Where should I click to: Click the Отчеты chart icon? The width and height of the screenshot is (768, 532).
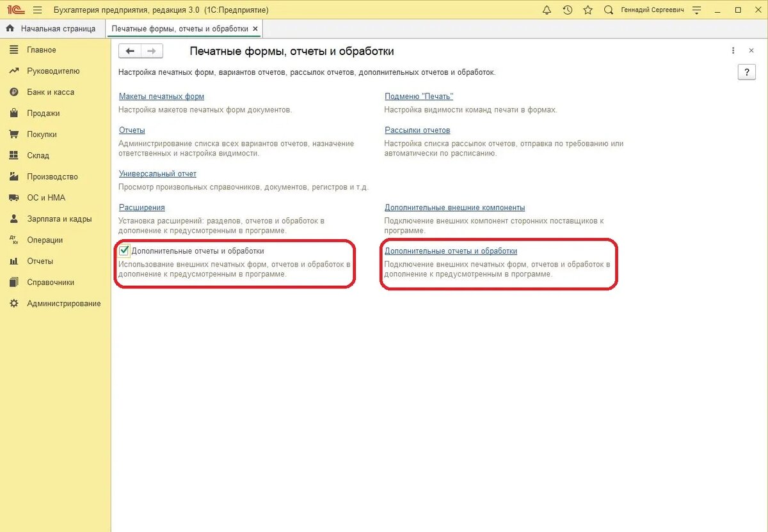tap(13, 261)
